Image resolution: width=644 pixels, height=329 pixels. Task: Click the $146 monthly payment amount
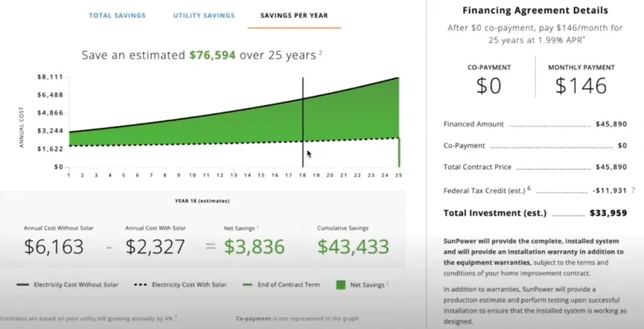(581, 86)
